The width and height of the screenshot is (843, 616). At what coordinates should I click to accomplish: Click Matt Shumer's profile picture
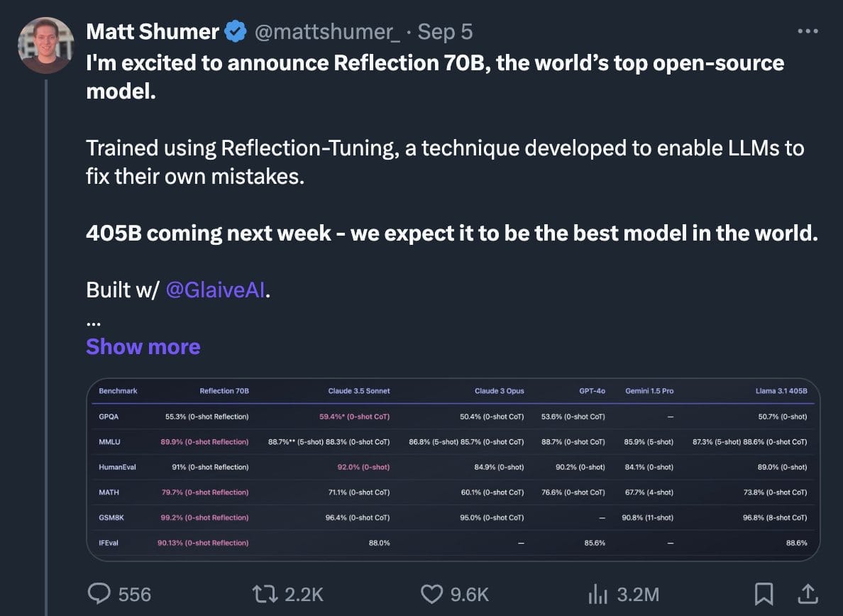click(45, 45)
